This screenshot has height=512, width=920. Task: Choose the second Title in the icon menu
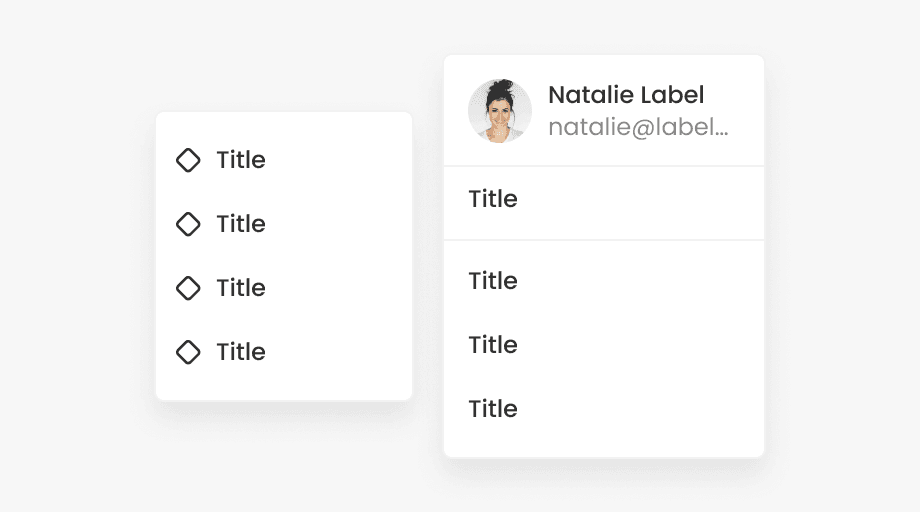pos(241,224)
